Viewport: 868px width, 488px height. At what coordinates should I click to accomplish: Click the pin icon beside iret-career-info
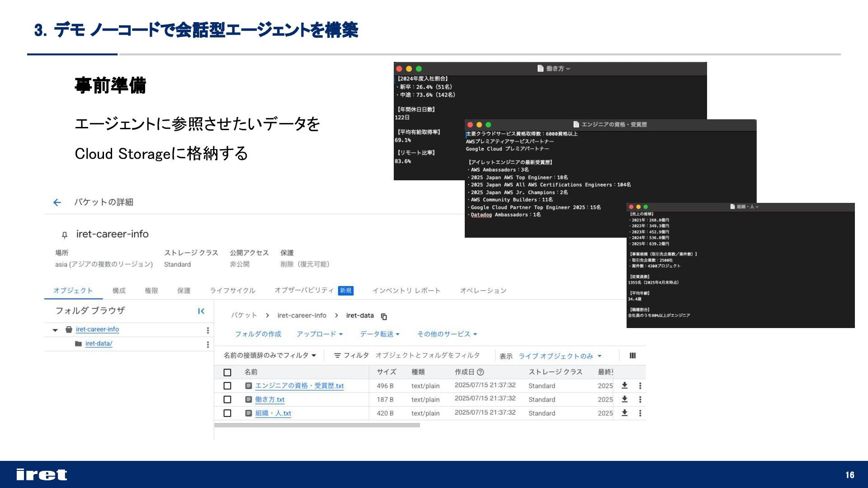click(x=64, y=235)
